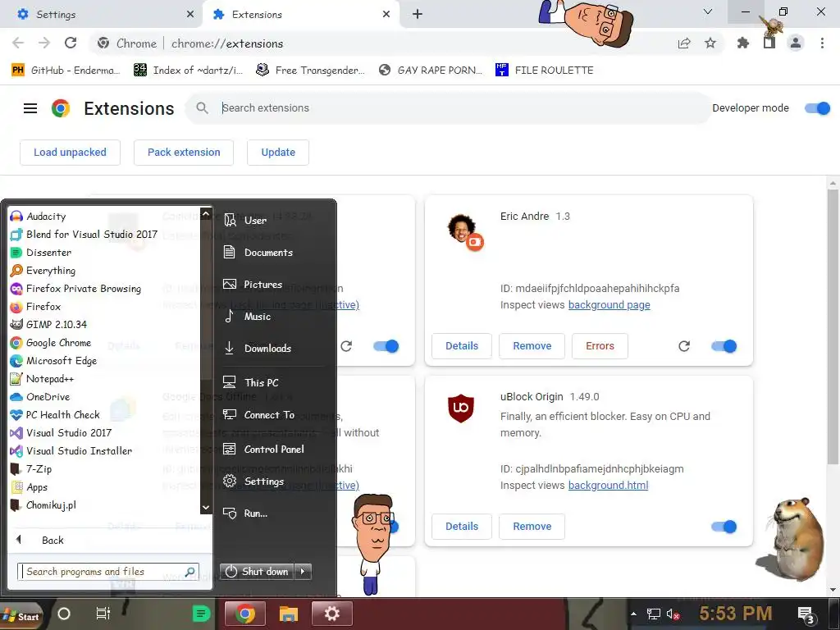The image size is (840, 630).
Task: Remove the uBlock Origin extension
Action: (532, 527)
